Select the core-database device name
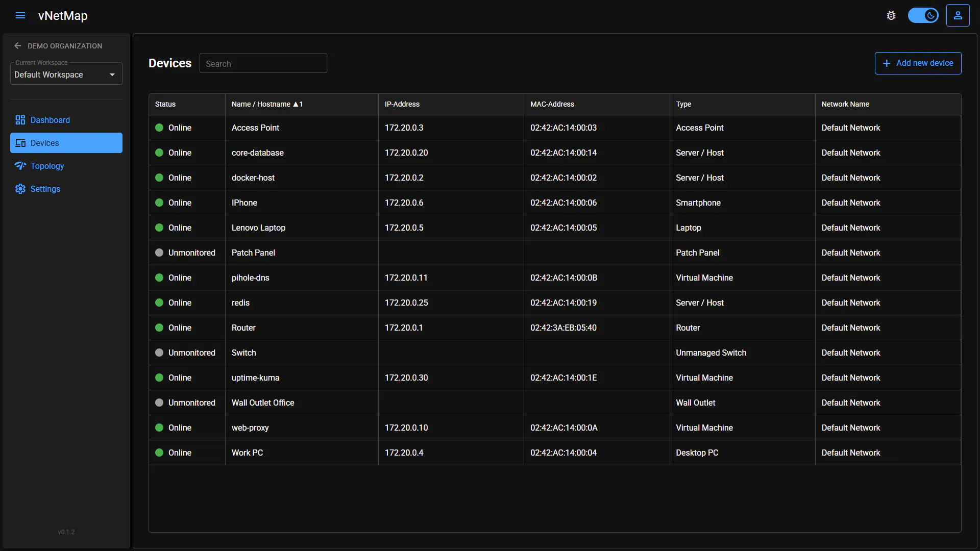 [258, 153]
